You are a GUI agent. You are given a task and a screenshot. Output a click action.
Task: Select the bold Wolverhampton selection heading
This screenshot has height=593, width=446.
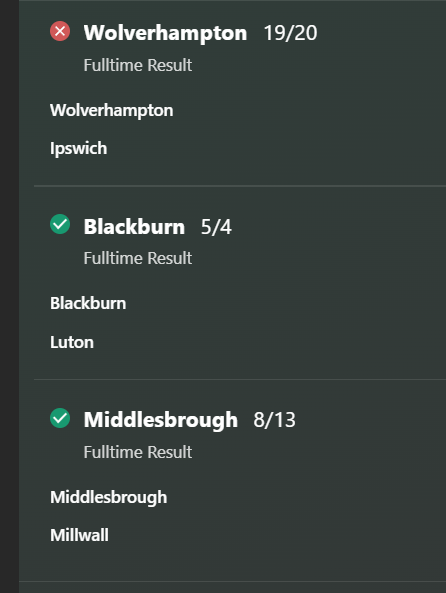[x=165, y=33]
